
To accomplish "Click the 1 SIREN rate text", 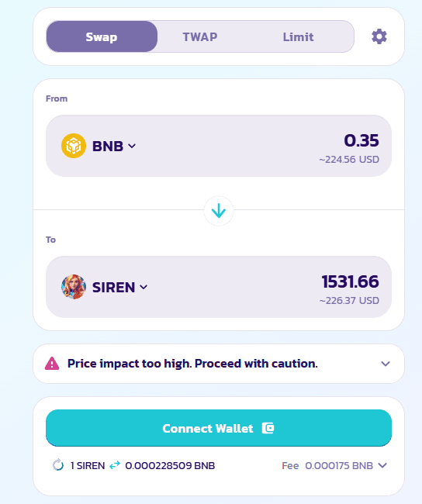I will click(x=88, y=465).
